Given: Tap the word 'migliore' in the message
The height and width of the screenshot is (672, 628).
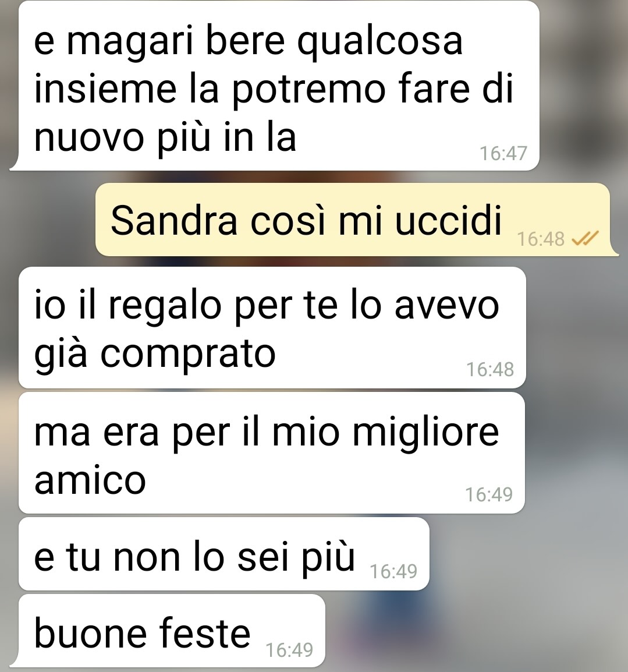Looking at the screenshot, I should point(425,433).
